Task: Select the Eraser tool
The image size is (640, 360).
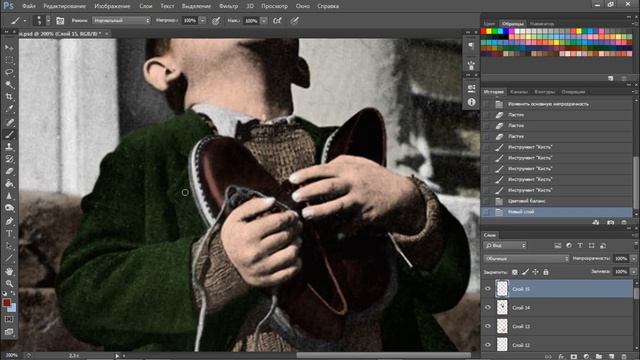Action: (x=9, y=171)
